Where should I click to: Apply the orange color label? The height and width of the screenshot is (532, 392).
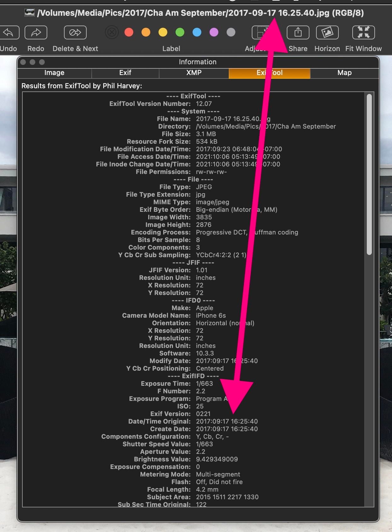(x=146, y=32)
